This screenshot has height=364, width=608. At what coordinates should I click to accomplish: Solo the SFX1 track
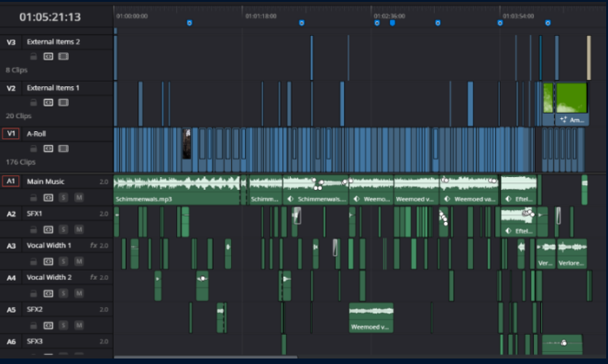pyautogui.click(x=63, y=229)
